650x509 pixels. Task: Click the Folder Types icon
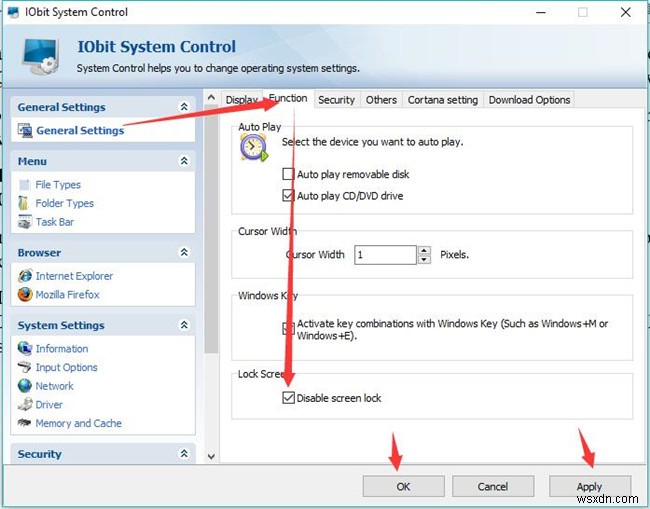pos(23,203)
